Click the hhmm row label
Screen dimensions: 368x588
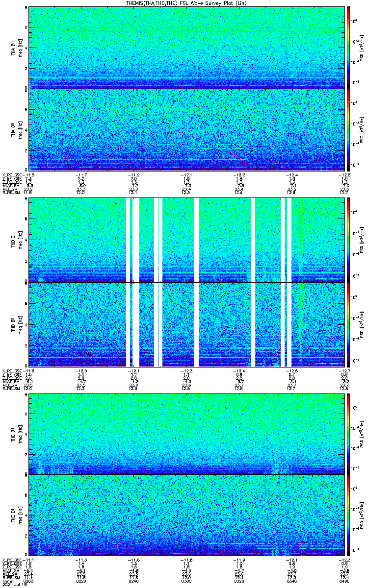coord(7,581)
